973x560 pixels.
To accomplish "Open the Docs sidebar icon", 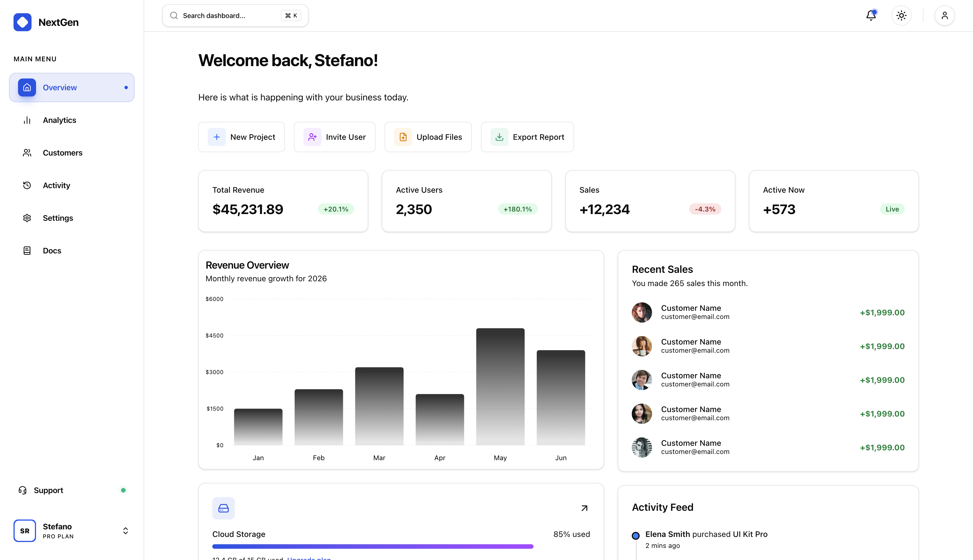I will coord(26,250).
